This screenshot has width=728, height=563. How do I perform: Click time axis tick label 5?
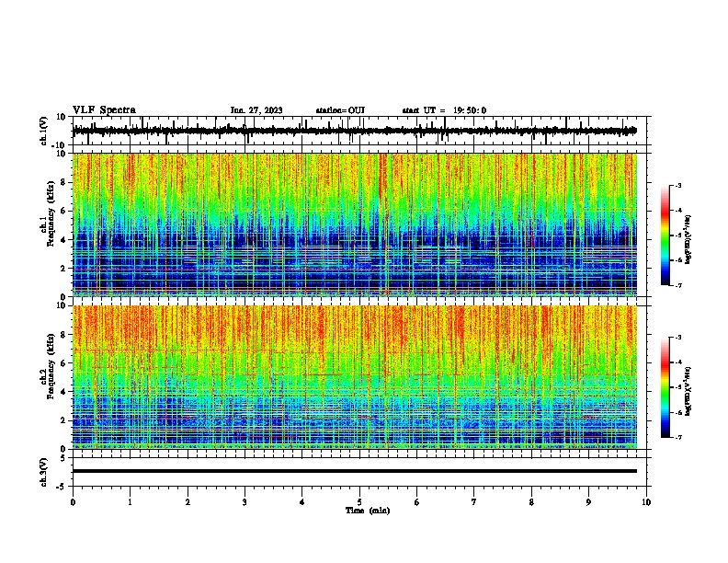[x=359, y=502]
